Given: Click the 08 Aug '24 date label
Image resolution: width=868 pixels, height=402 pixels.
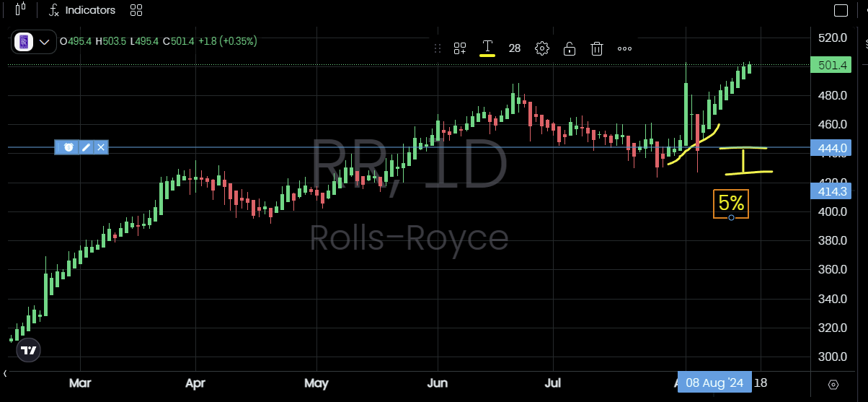Looking at the screenshot, I should (714, 383).
